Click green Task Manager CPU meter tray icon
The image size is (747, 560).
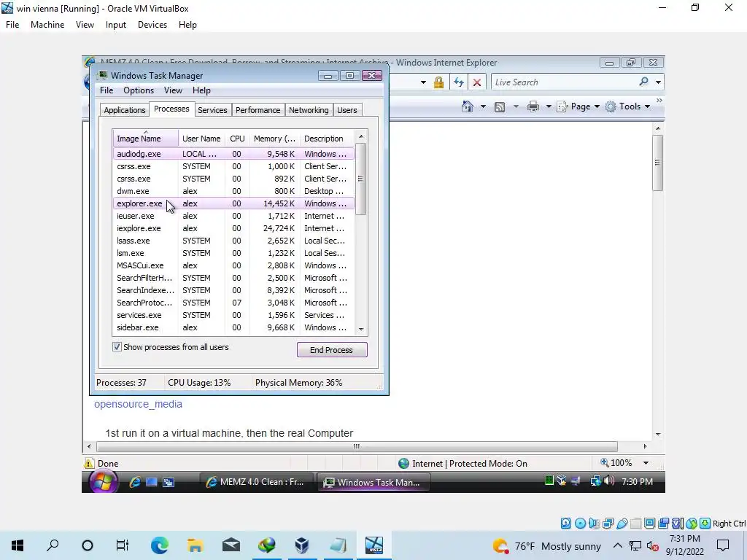pyautogui.click(x=549, y=481)
